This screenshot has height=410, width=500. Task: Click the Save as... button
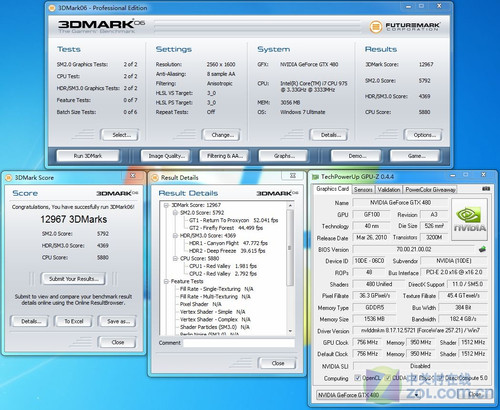click(x=118, y=321)
